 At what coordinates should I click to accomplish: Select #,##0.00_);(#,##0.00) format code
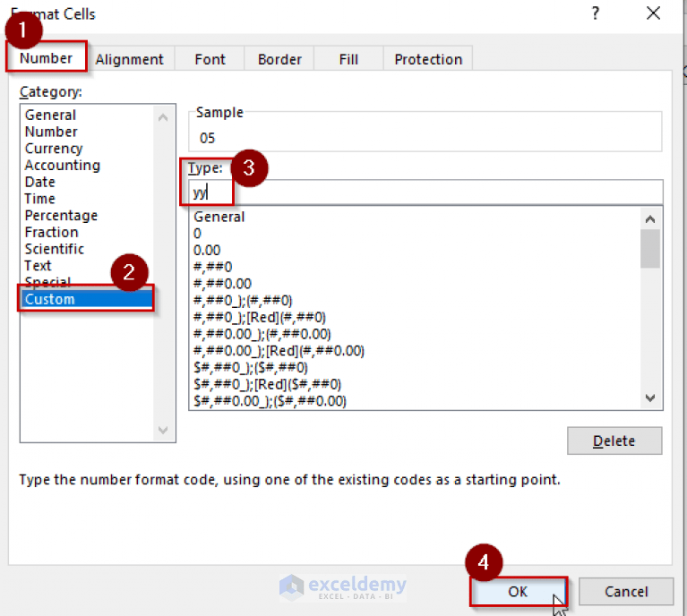tap(262, 334)
